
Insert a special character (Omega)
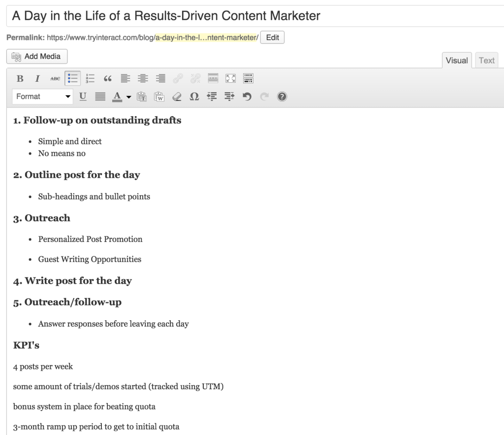click(194, 97)
